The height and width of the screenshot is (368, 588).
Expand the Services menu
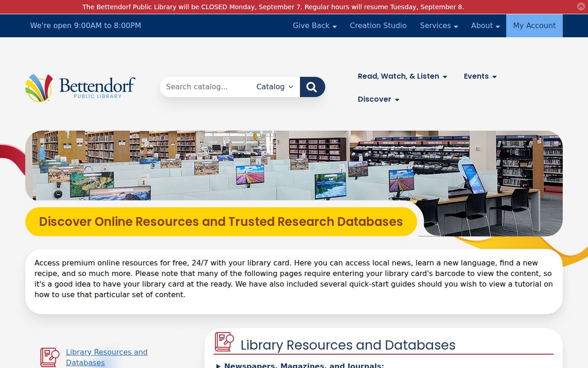click(x=439, y=26)
